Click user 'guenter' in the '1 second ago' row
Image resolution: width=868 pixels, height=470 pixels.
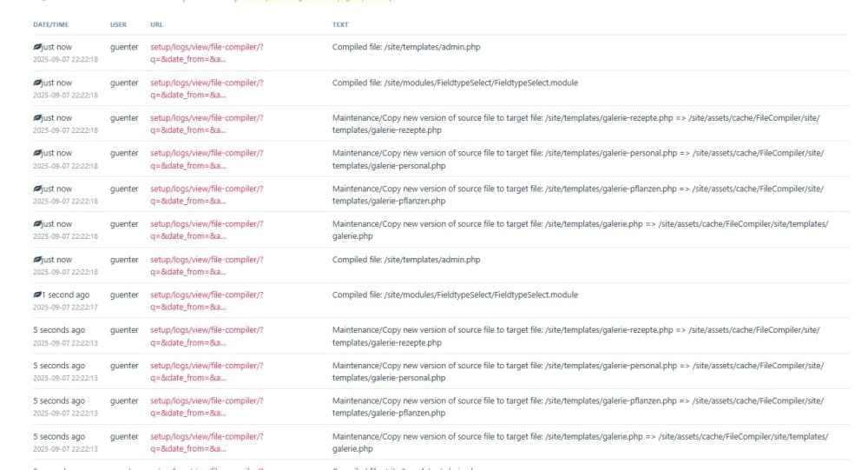click(124, 295)
